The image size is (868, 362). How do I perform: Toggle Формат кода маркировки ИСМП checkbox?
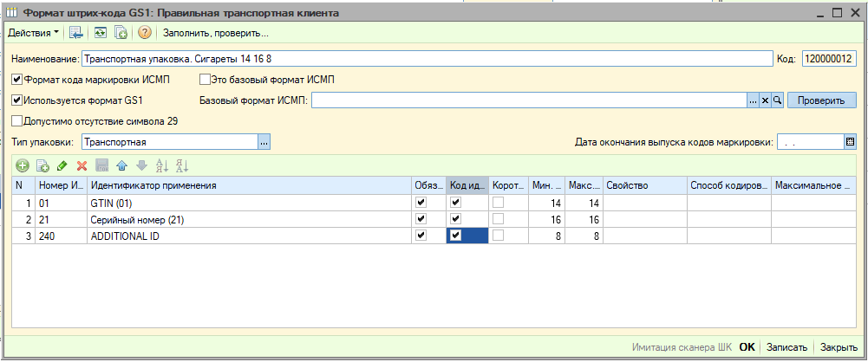(x=17, y=80)
